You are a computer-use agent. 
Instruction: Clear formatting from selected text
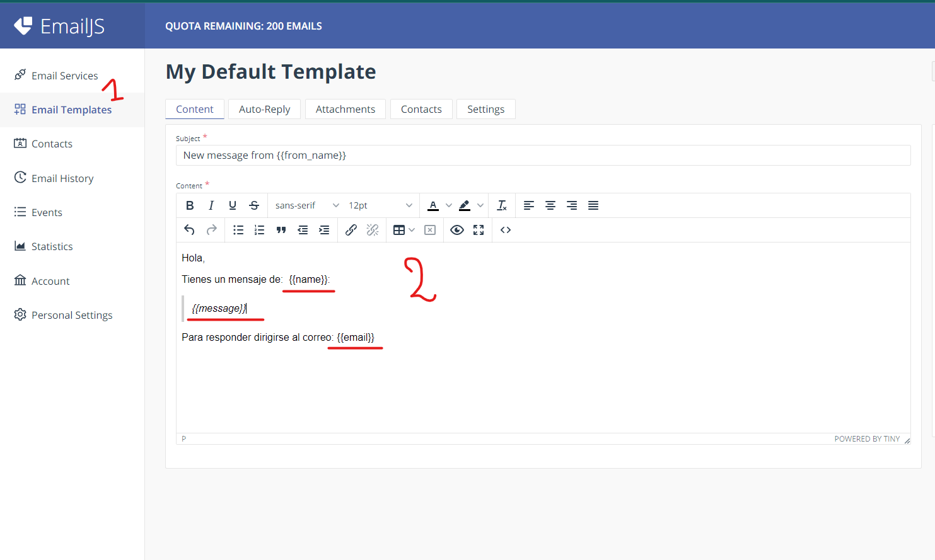[x=502, y=205]
